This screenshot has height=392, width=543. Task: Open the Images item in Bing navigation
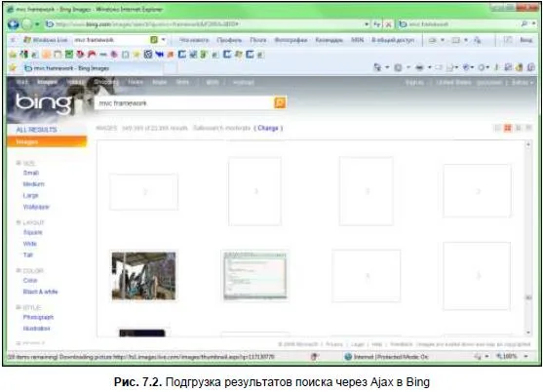click(x=47, y=82)
